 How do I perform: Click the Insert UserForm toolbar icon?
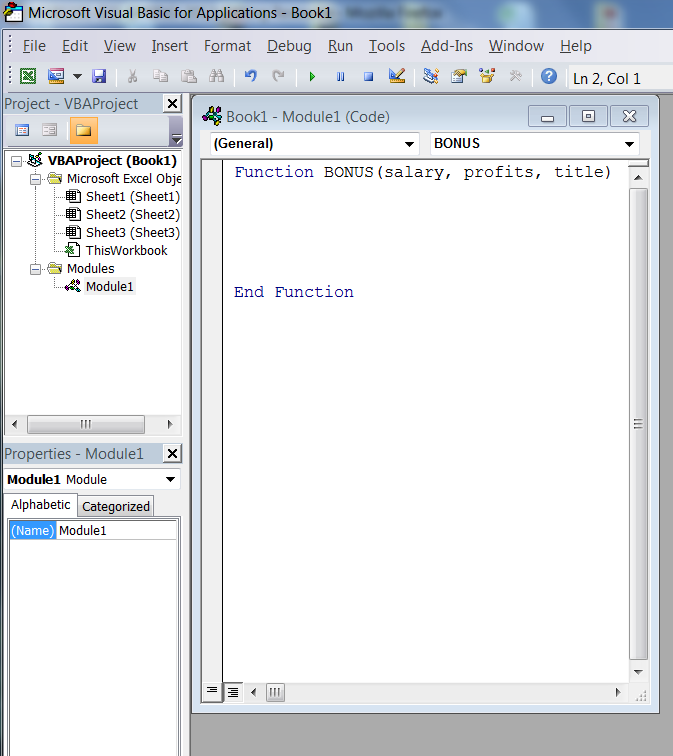56,76
